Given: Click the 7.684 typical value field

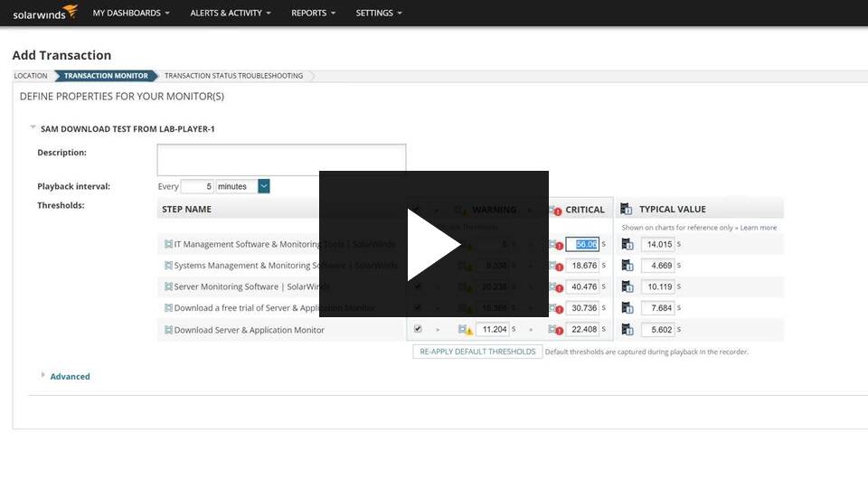Looking at the screenshot, I should click(657, 308).
